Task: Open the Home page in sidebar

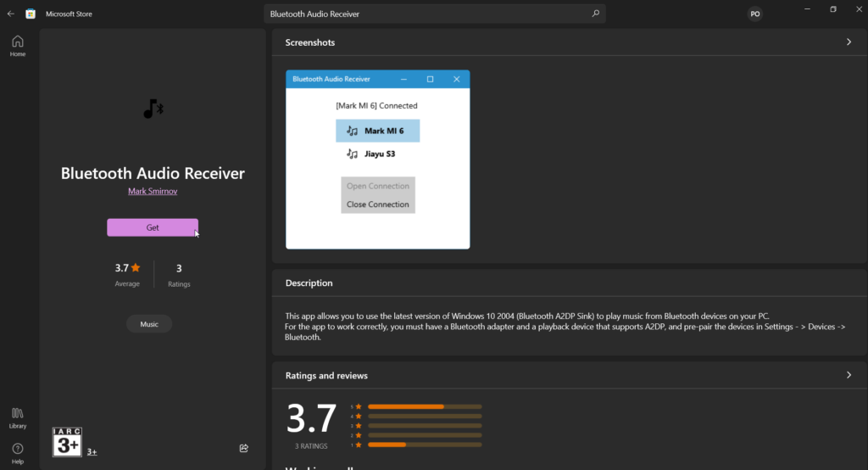Action: [18, 46]
